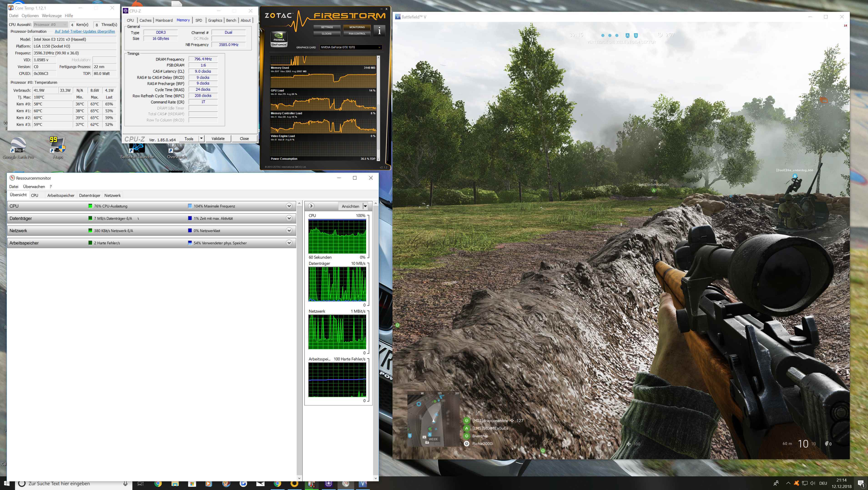Toggle the MONITORING view in Firestorm
The width and height of the screenshot is (868, 490).
coord(357,27)
